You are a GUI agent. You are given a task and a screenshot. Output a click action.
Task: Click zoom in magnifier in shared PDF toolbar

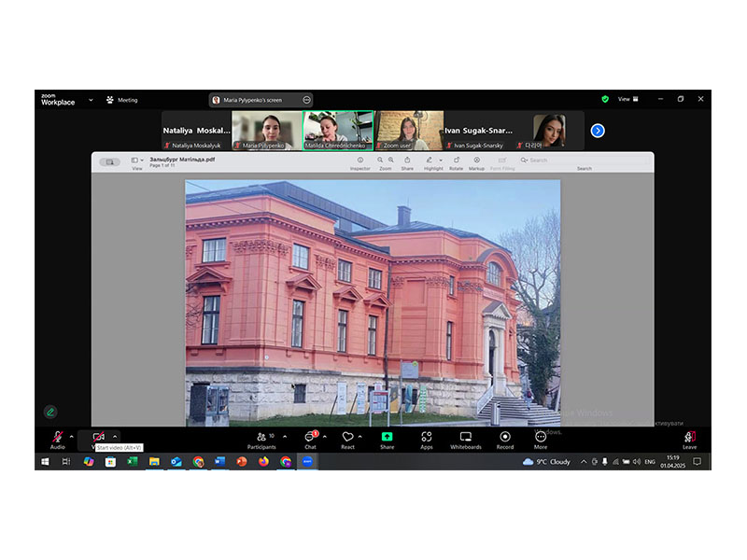tap(391, 160)
